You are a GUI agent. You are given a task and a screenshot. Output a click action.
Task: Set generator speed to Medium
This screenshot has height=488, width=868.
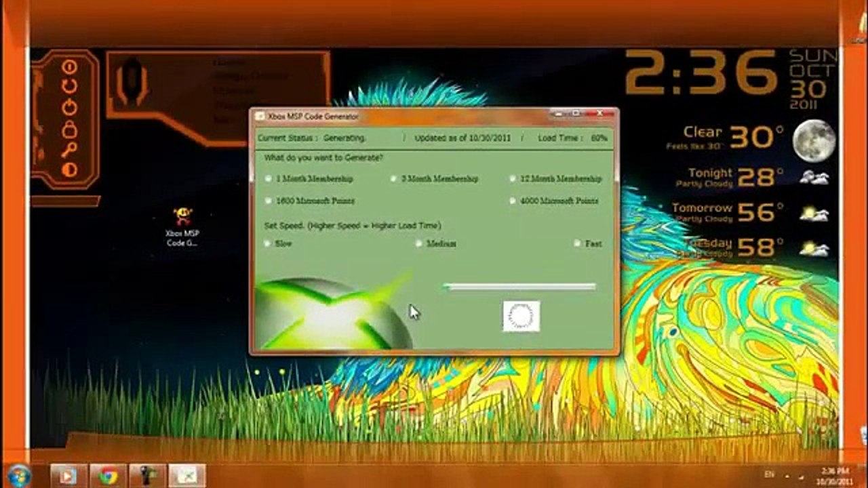click(436, 243)
